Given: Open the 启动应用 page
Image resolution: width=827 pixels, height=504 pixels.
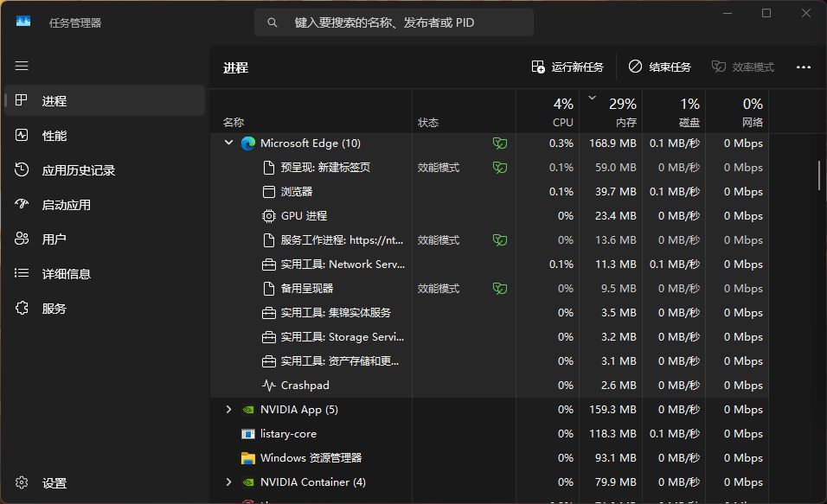Looking at the screenshot, I should pyautogui.click(x=105, y=204).
